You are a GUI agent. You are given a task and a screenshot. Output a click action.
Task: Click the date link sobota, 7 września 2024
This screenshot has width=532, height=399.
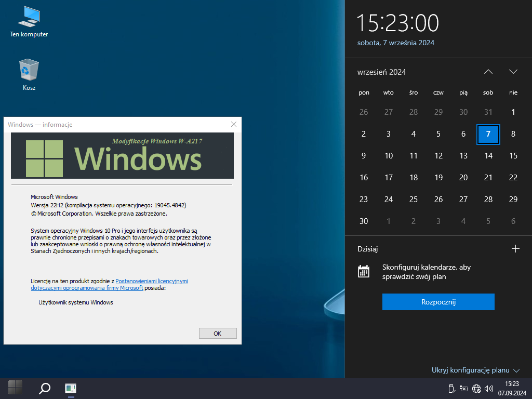[396, 43]
